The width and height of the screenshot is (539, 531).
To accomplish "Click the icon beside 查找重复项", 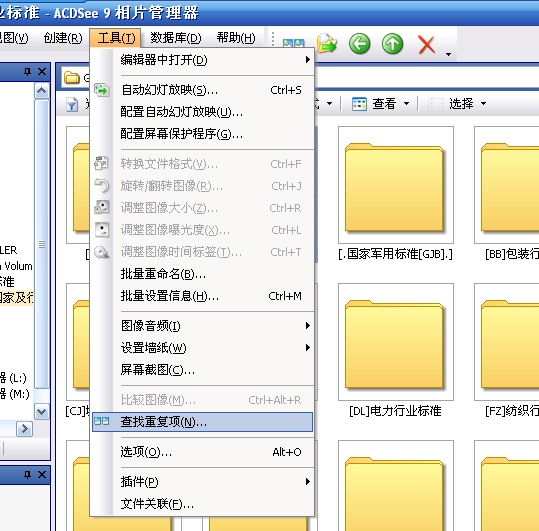I will tap(102, 421).
